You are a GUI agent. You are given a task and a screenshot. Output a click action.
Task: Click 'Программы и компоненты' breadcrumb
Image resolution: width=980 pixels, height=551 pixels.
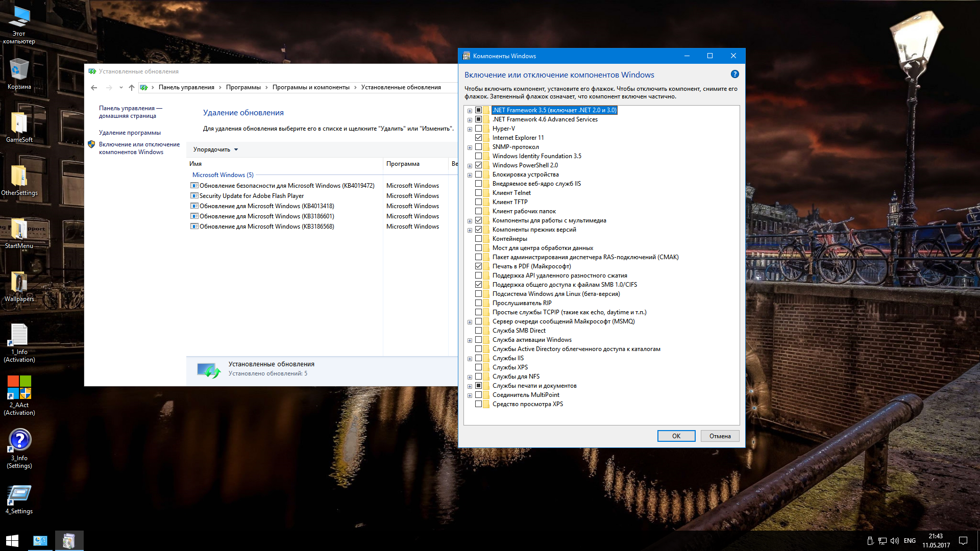311,87
